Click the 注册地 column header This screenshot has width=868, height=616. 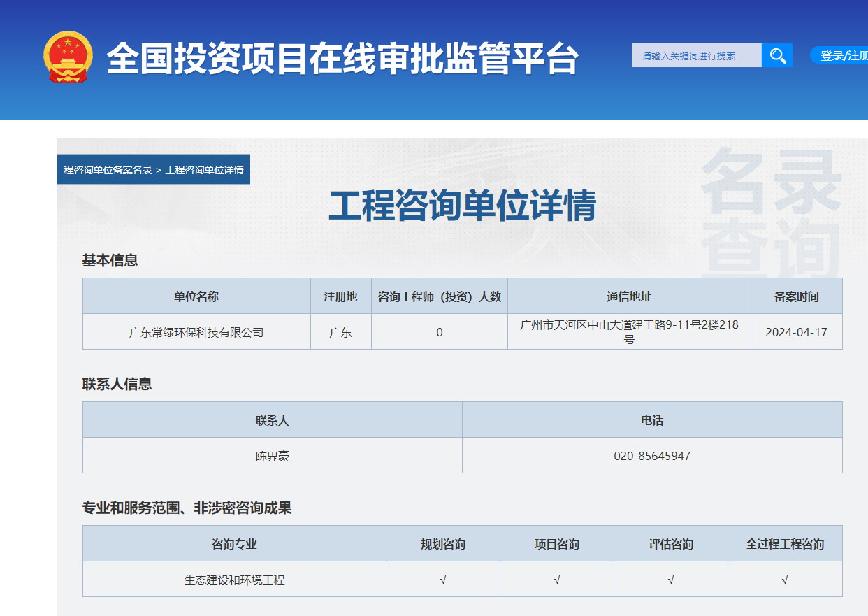coord(340,296)
